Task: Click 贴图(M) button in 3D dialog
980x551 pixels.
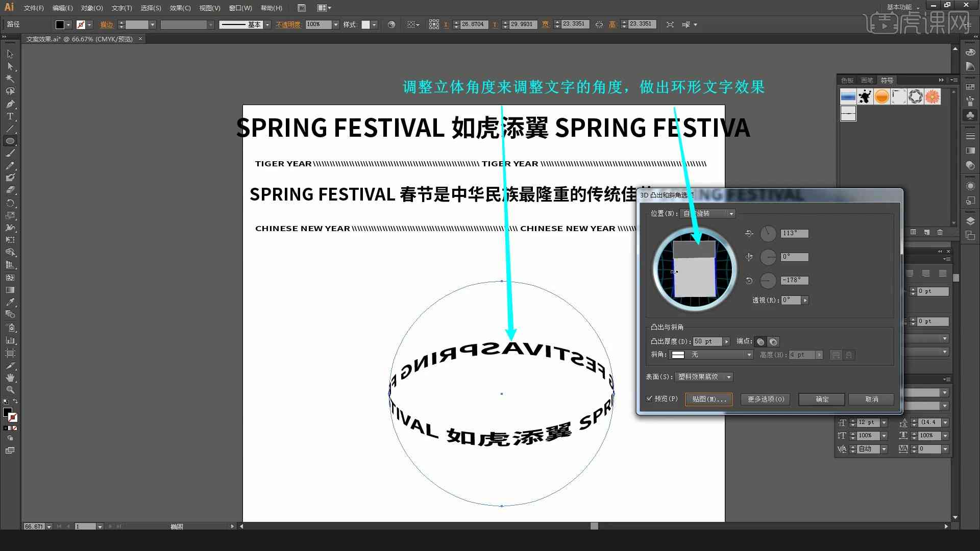Action: coord(709,399)
